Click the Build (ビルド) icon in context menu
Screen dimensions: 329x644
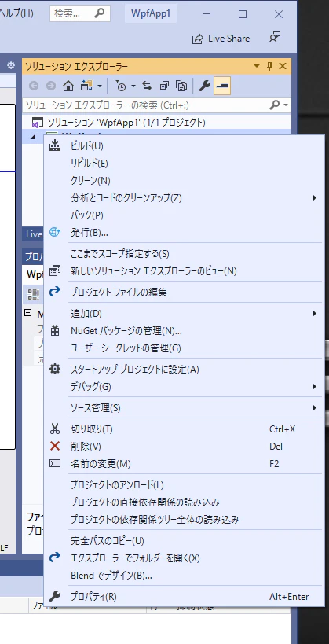54,145
